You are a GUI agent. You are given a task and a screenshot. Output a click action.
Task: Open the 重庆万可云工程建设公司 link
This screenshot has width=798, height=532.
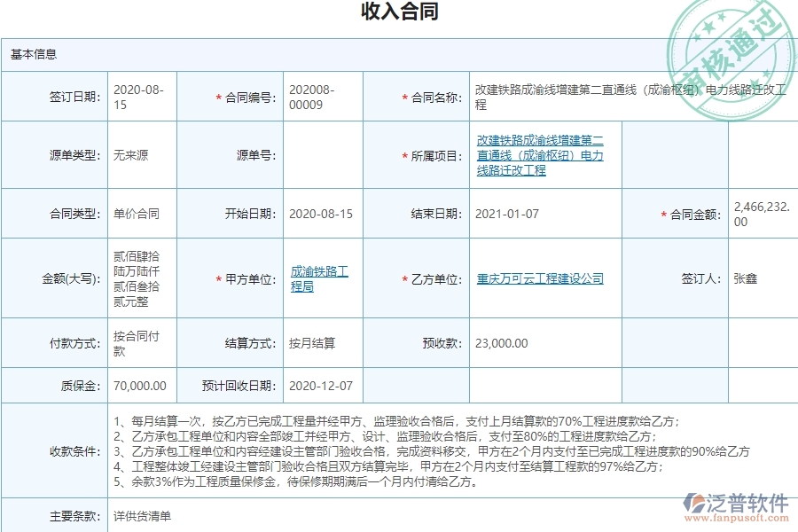point(539,278)
